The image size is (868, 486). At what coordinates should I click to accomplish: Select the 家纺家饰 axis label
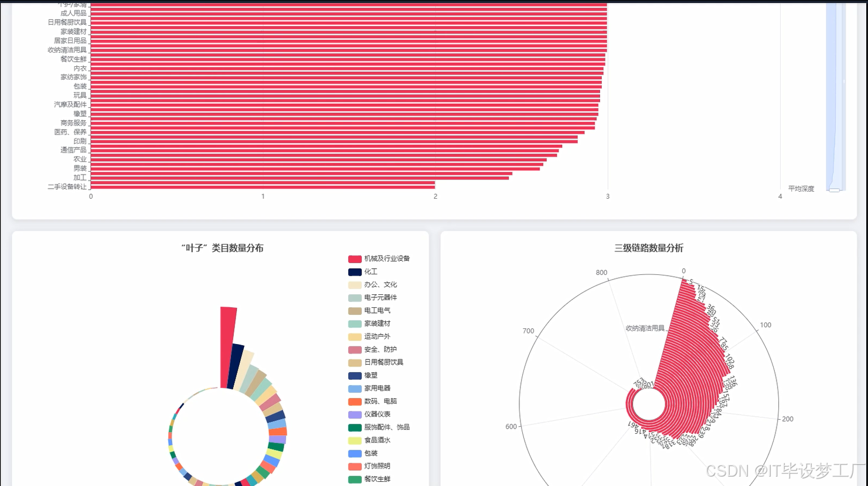coord(73,77)
